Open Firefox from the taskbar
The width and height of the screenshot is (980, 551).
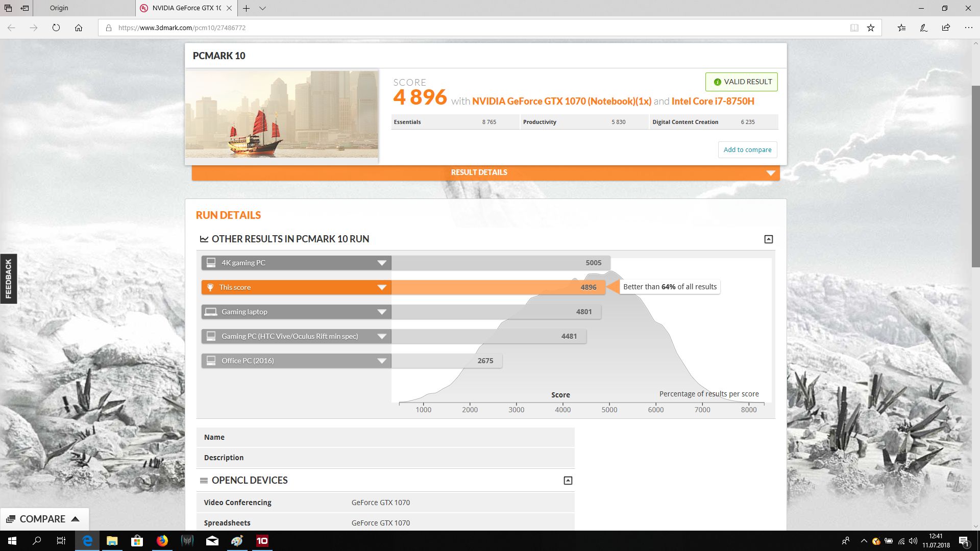point(162,541)
